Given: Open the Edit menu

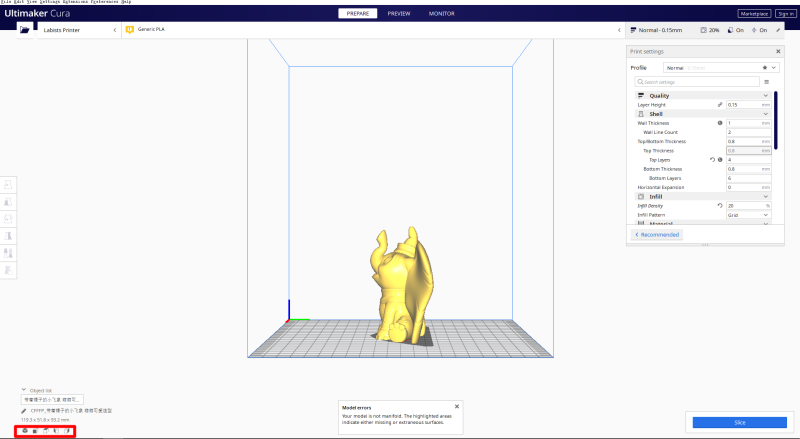Looking at the screenshot, I should point(19,2).
